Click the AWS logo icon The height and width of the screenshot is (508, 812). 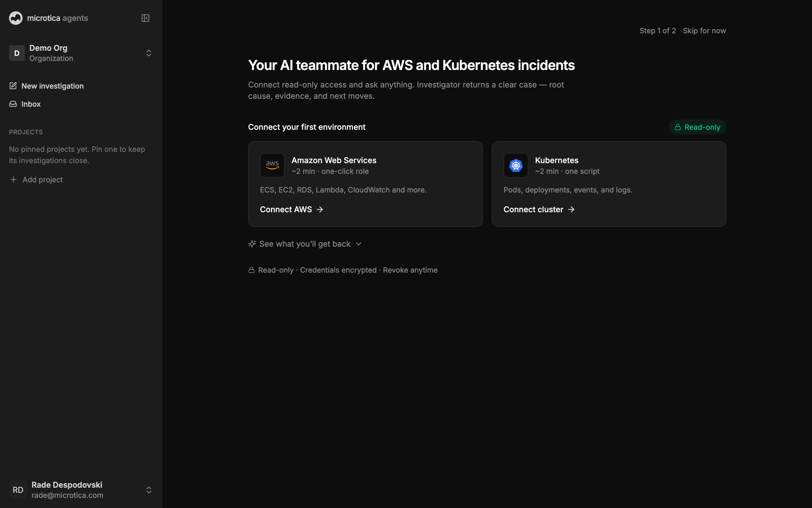pyautogui.click(x=272, y=165)
